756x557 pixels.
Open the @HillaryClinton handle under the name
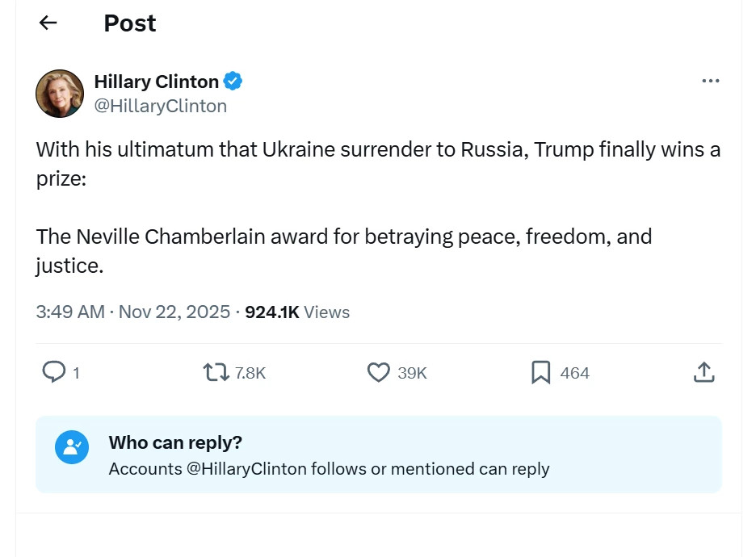tap(160, 106)
